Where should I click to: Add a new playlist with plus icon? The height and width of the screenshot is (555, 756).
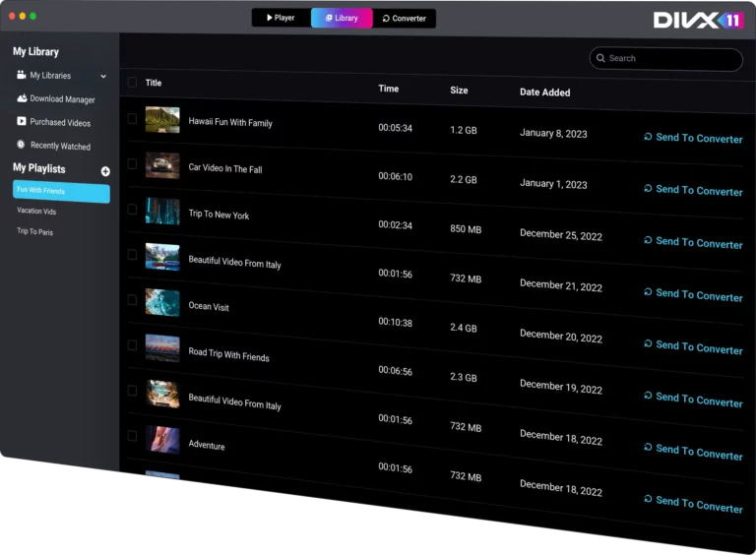(105, 171)
